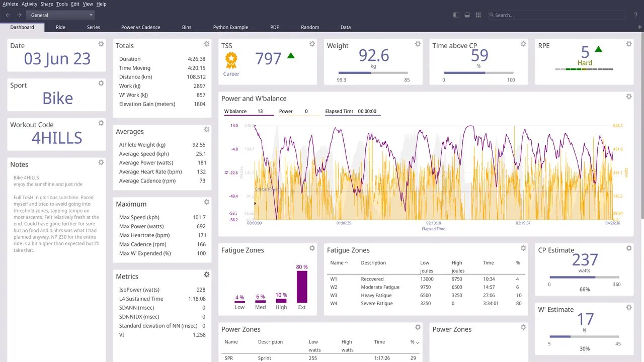Open settings gear on Fatigue Zones bar chart
This screenshot has height=362, width=644.
312,248
